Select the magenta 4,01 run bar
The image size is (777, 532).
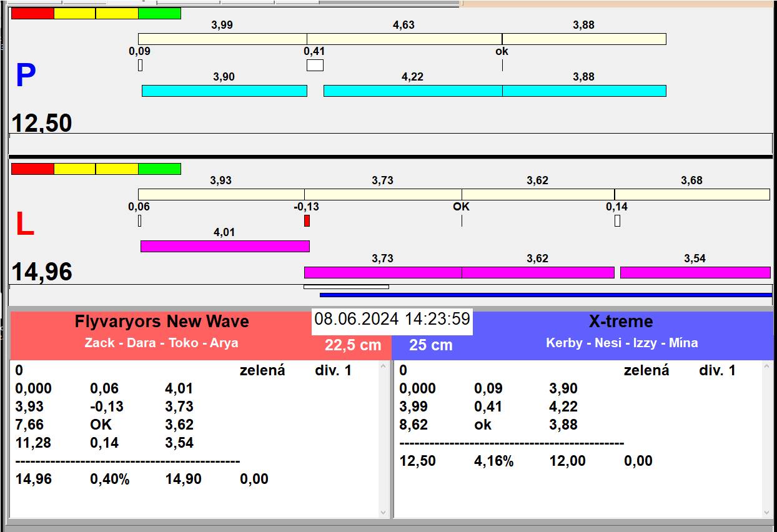[x=225, y=246]
